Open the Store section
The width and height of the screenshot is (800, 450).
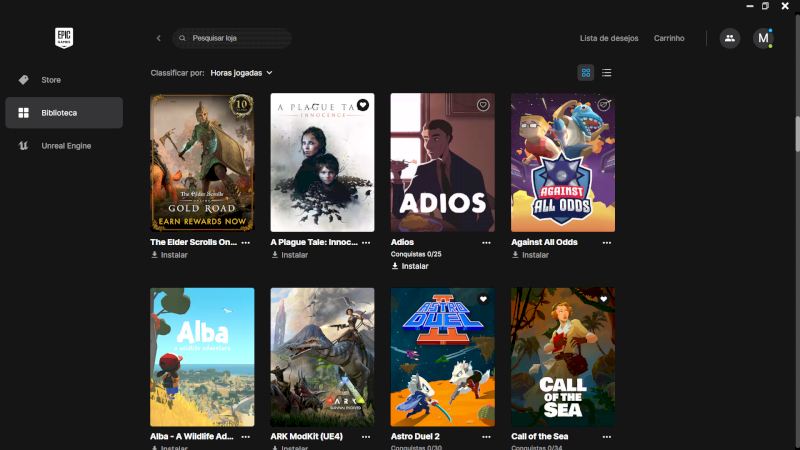click(64, 80)
